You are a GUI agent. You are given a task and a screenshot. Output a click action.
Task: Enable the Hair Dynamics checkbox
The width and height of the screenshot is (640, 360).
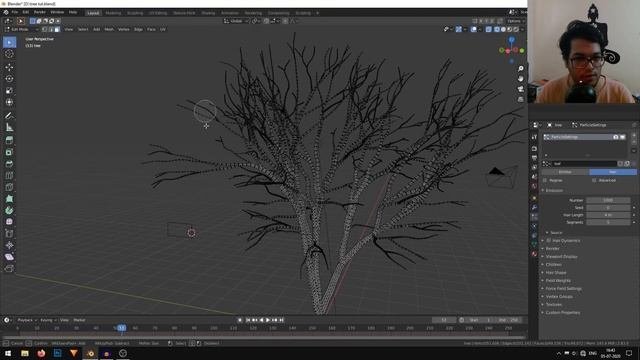click(x=549, y=241)
